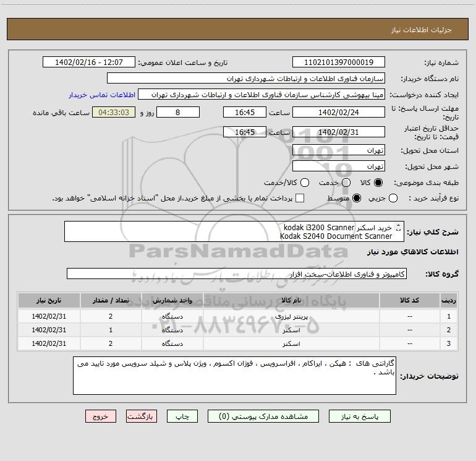Click the پاسخ به نیاز button
This screenshot has width=476, height=461.
[359, 416]
